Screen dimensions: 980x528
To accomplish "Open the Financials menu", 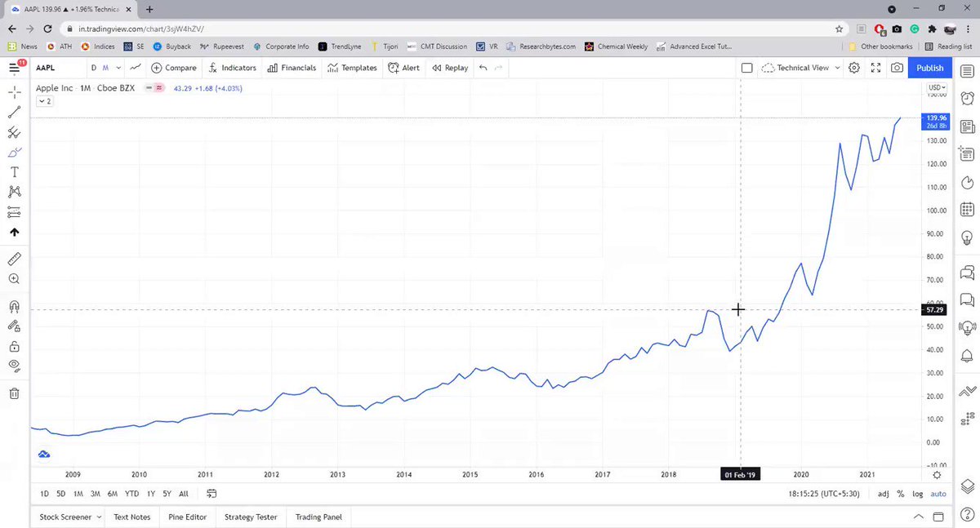I will (292, 68).
